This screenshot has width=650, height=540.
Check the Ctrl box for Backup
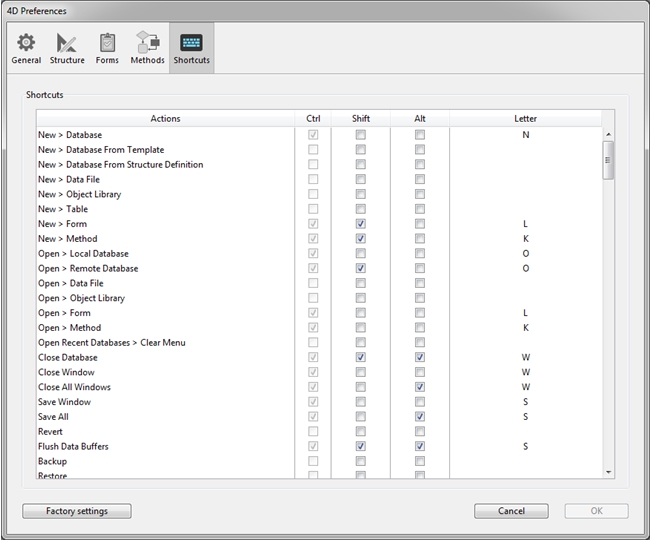[314, 461]
